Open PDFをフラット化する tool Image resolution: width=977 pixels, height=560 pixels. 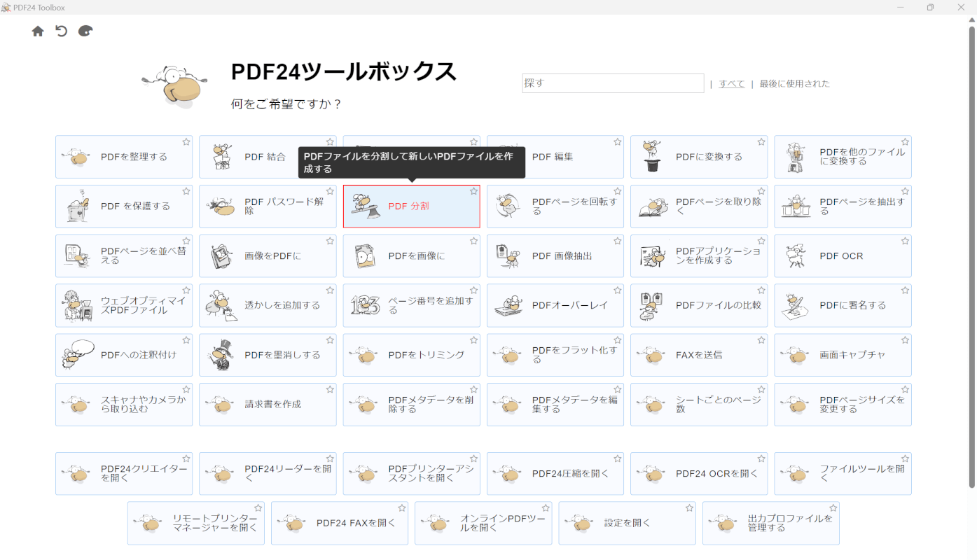(x=555, y=355)
